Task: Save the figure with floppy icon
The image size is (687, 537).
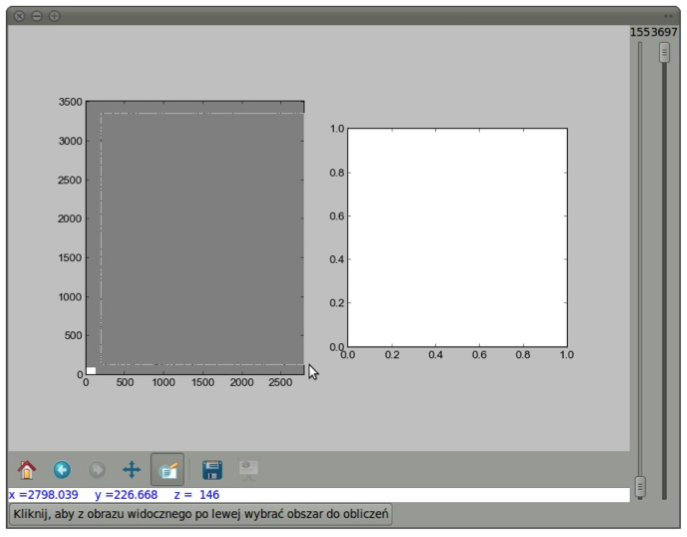Action: pos(212,468)
